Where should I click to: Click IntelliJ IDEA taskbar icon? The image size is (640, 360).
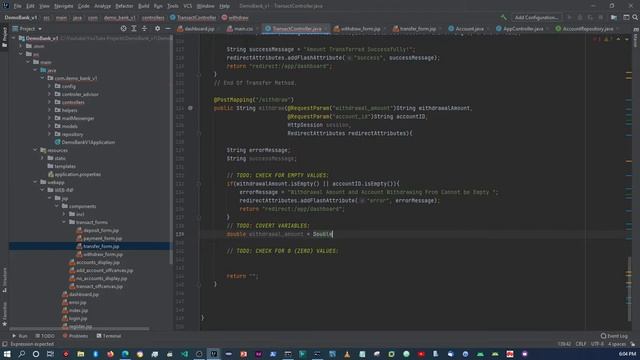[214, 354]
